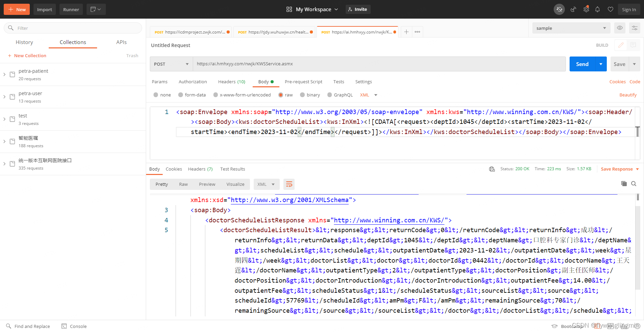Open Postman settings gear icon

pos(586,9)
